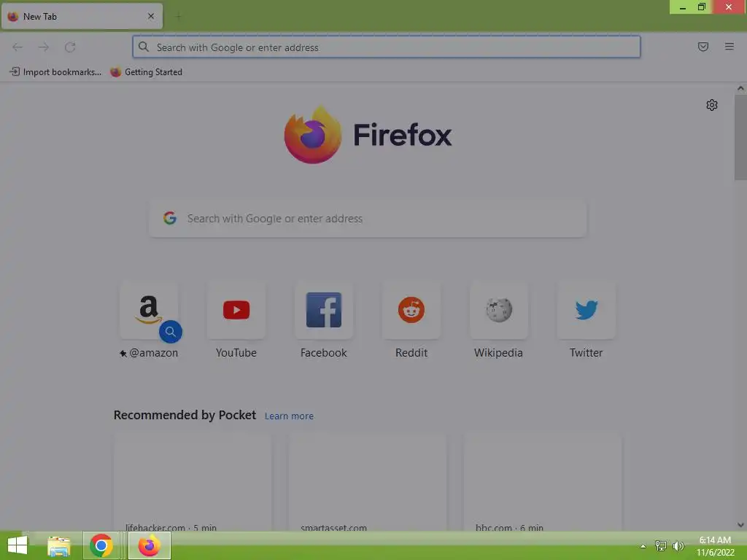
Task: Click the Google G icon in search box
Action: tap(170, 218)
